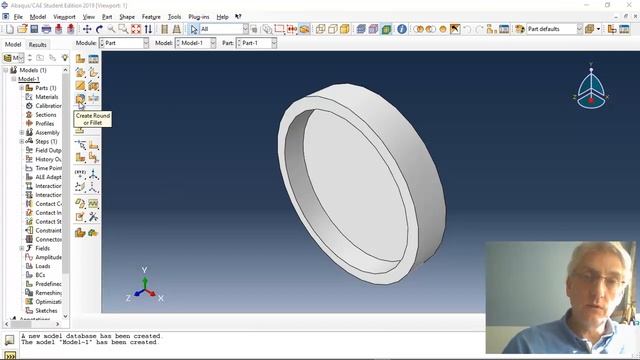Click the selection arrow tool icon
Image resolution: width=640 pixels, height=360 pixels.
pyautogui.click(x=193, y=29)
